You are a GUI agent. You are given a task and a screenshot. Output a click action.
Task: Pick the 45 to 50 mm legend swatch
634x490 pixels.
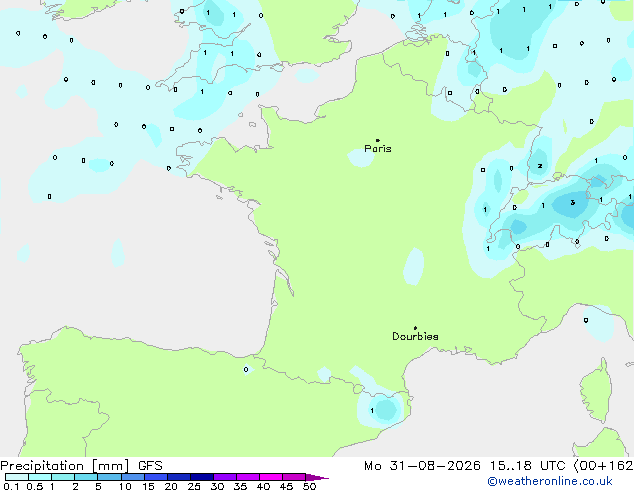click(294, 477)
